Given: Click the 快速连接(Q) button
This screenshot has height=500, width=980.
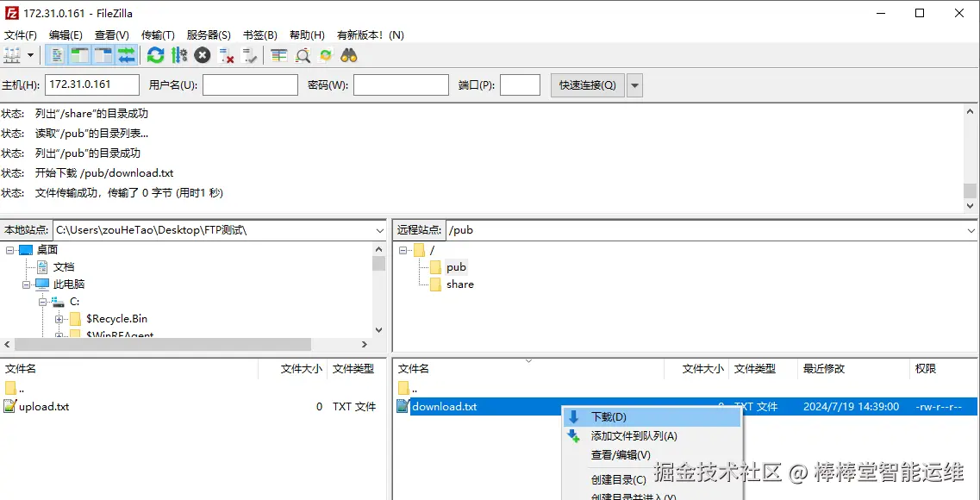Looking at the screenshot, I should pos(588,85).
